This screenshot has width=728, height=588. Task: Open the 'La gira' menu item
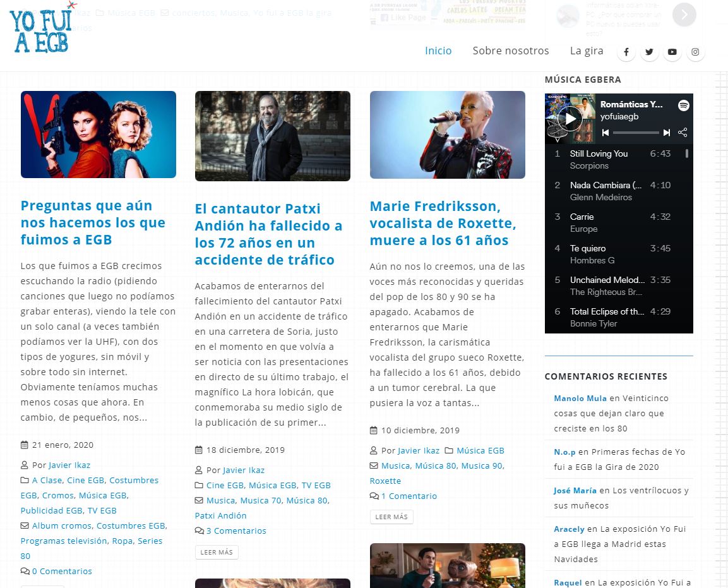point(587,51)
